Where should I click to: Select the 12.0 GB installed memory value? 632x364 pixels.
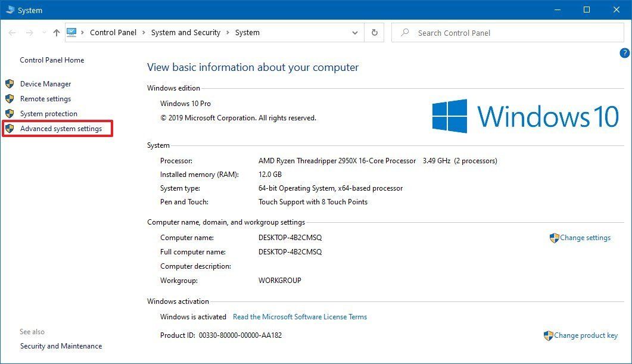270,175
